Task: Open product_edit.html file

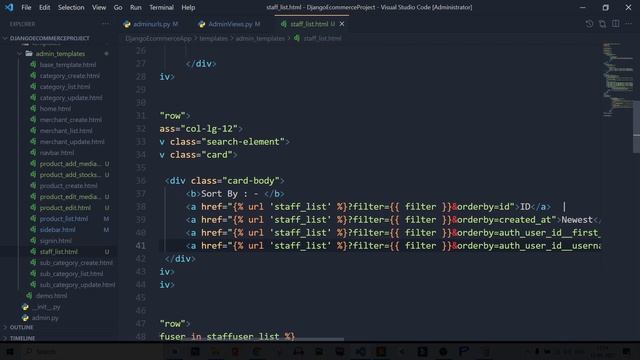Action: click(x=65, y=208)
